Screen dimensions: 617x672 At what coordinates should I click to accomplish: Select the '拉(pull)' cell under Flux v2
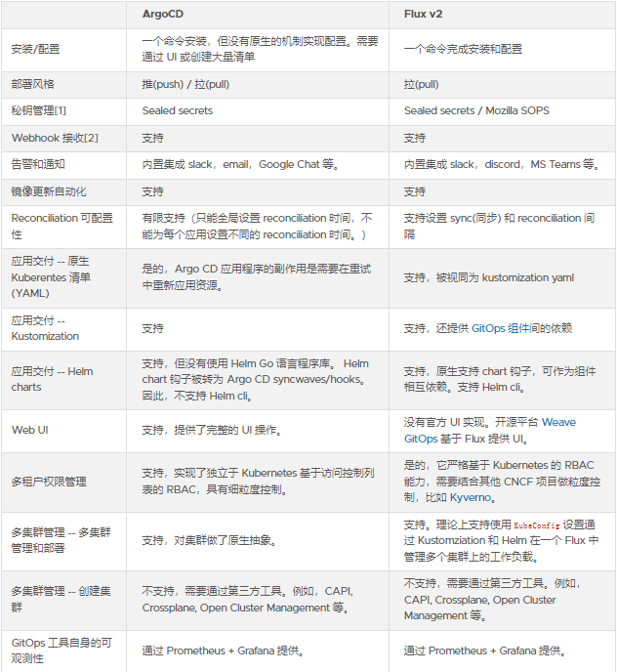(421, 84)
